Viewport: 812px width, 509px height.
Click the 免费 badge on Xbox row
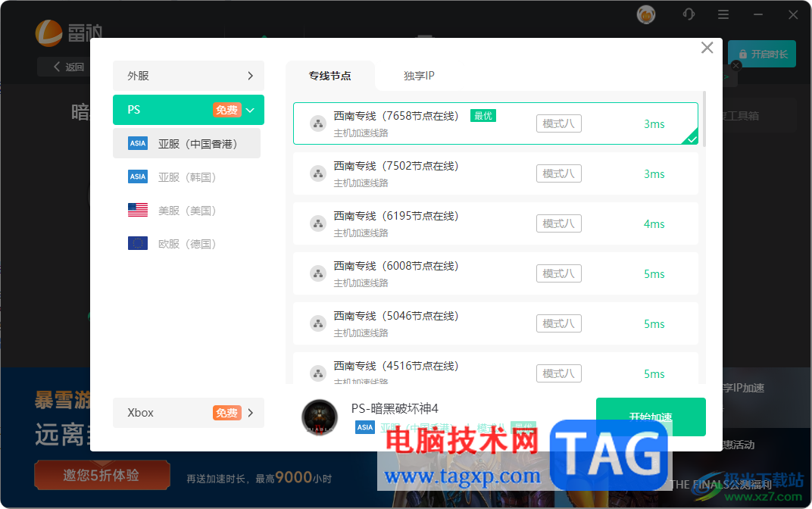226,413
